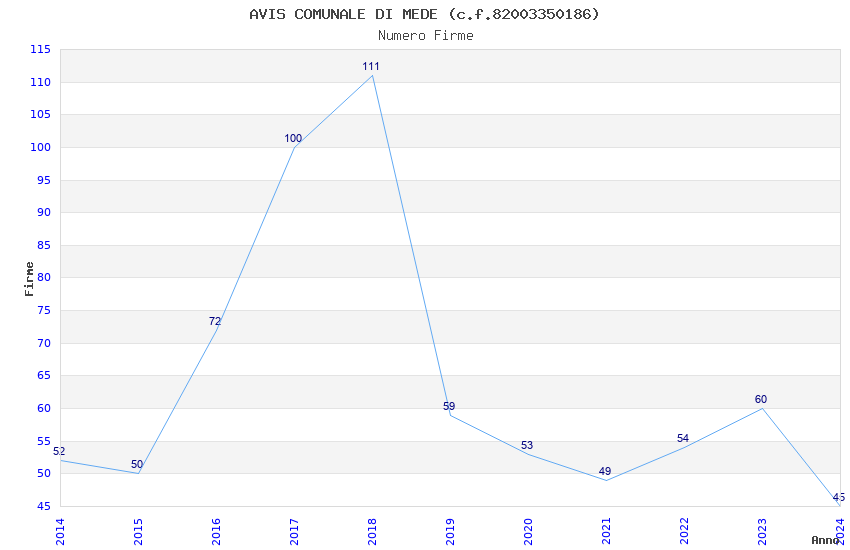This screenshot has width=850, height=550.
Task: Select the data label 59 at 2019
Action: (449, 406)
